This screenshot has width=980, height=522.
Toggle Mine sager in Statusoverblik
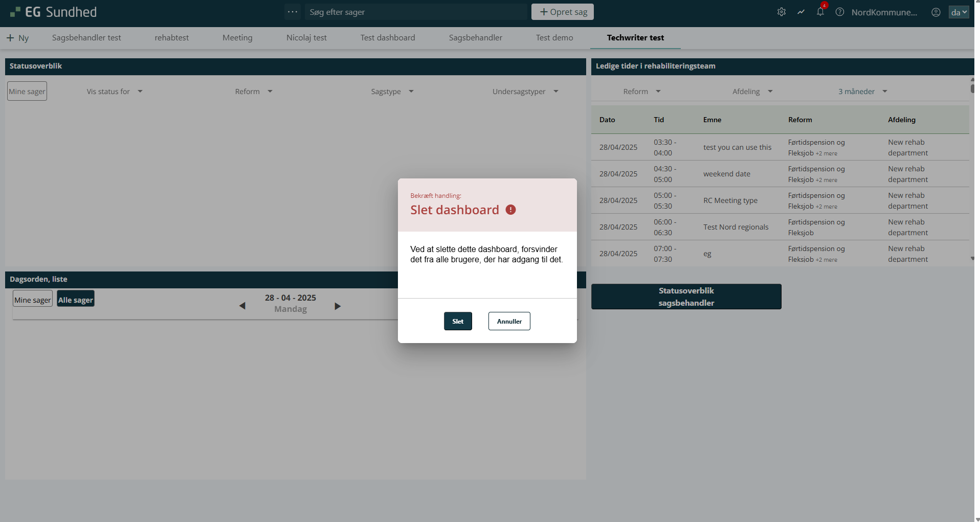[x=27, y=92]
